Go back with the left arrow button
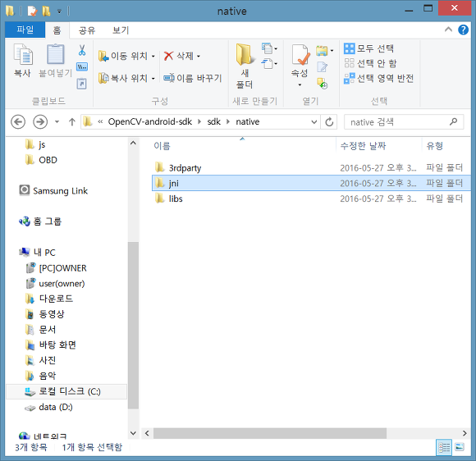 (18, 122)
